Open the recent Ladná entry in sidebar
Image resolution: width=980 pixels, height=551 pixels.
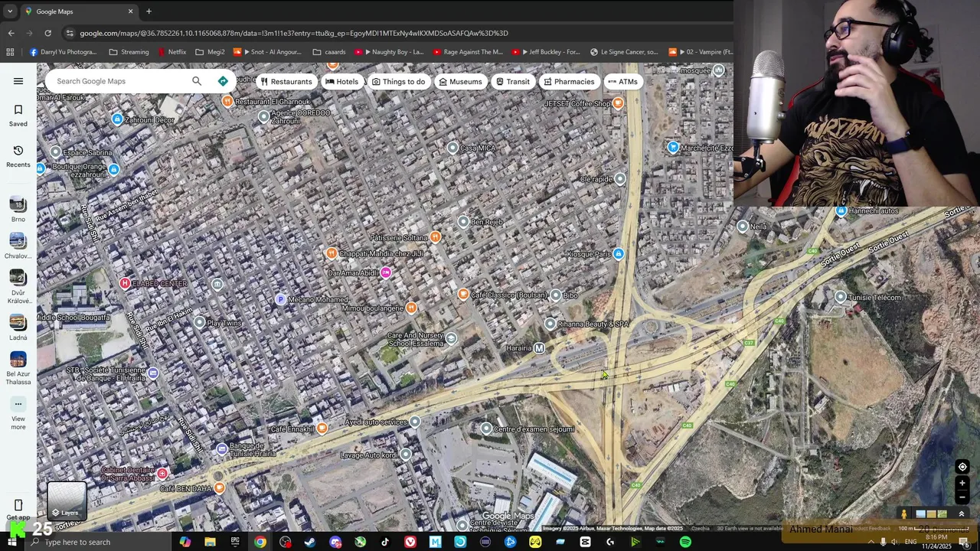point(18,327)
